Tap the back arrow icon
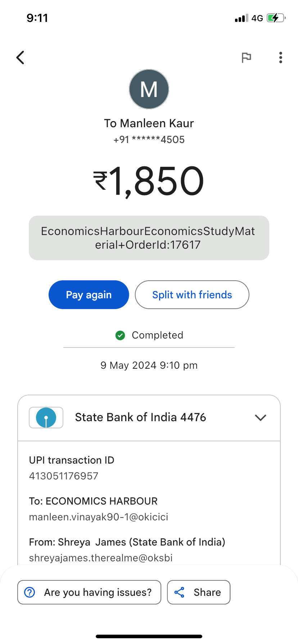This screenshot has width=298, height=644. tap(21, 57)
